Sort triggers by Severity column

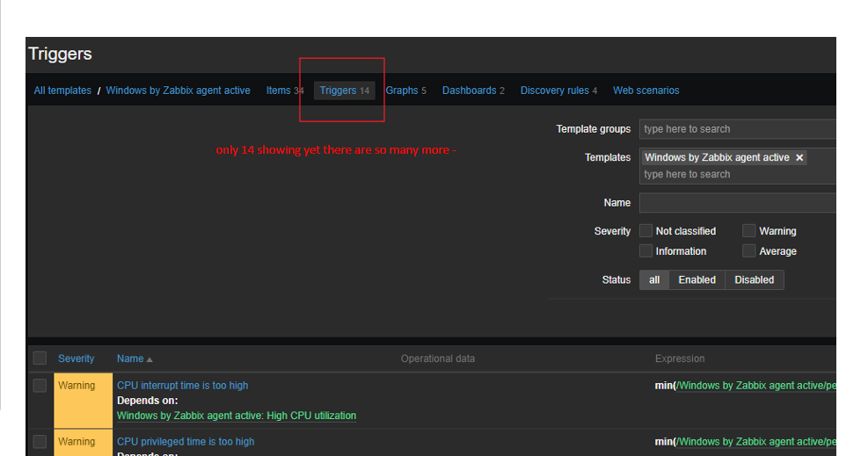pos(76,358)
